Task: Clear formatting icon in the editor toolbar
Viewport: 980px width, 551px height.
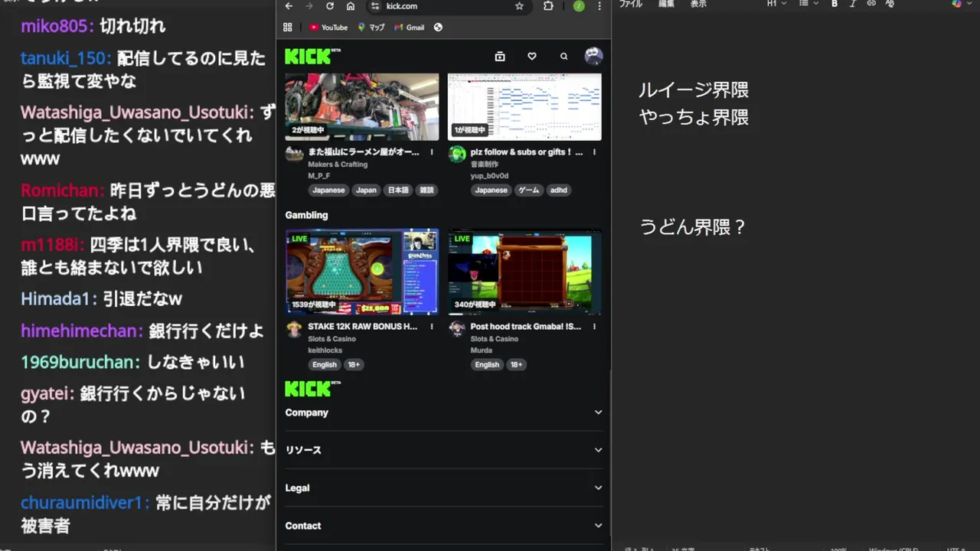Action: [x=890, y=4]
